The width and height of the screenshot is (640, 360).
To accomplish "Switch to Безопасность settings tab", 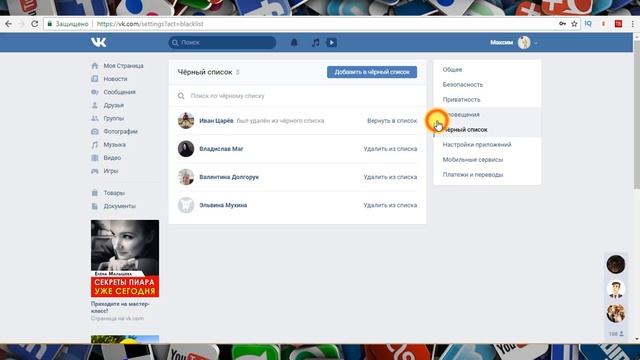I will tap(463, 84).
